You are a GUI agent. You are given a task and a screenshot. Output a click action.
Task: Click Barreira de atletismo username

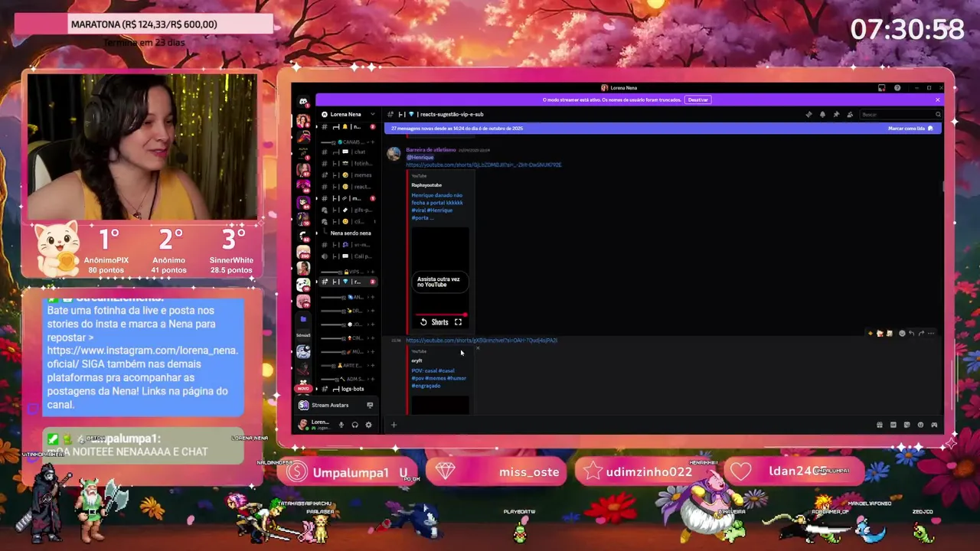point(430,150)
